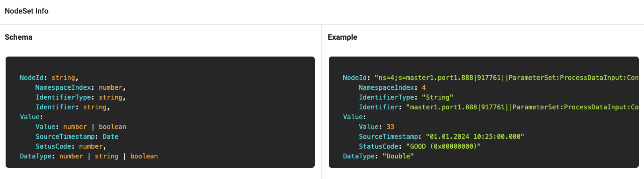
Task: Click Identifier: string line in Schema
Action: click(x=73, y=107)
